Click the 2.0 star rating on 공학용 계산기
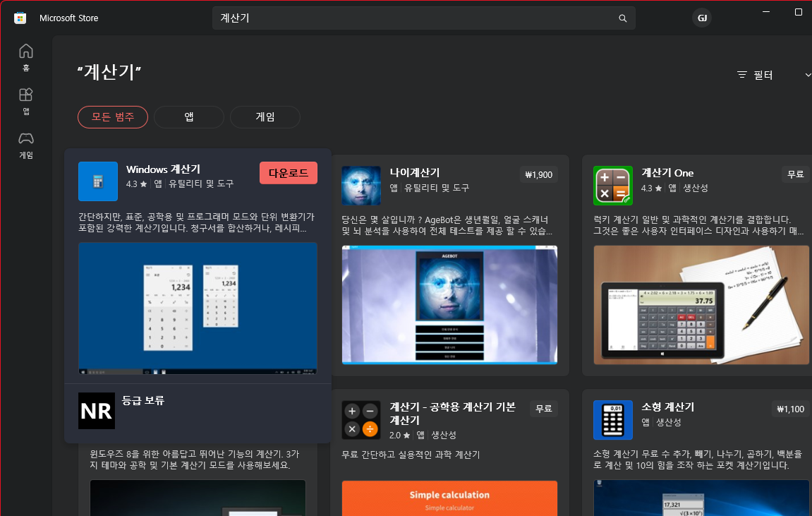This screenshot has width=812, height=516. click(400, 436)
